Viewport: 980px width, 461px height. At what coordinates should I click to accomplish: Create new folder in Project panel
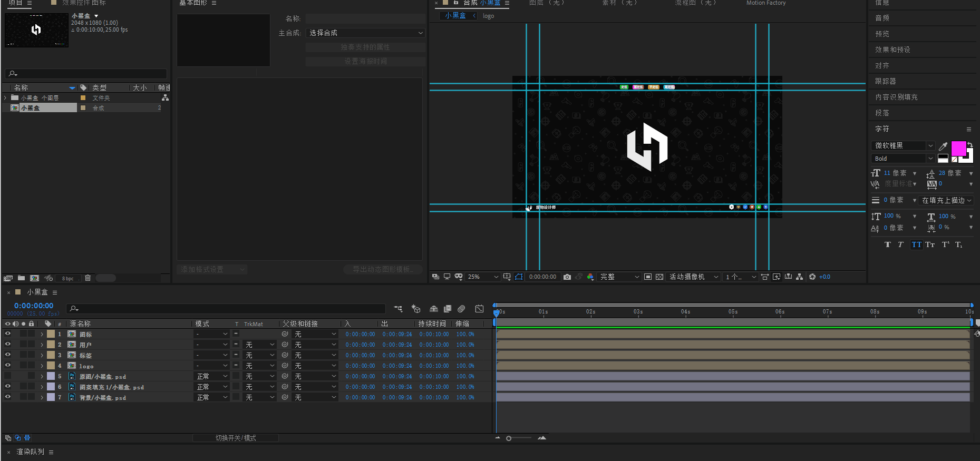22,278
